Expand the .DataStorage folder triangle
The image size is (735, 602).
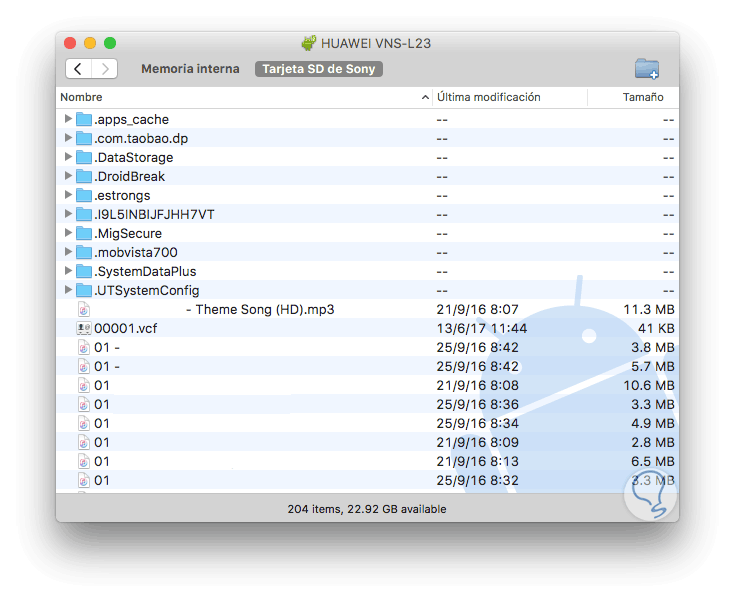click(x=68, y=157)
